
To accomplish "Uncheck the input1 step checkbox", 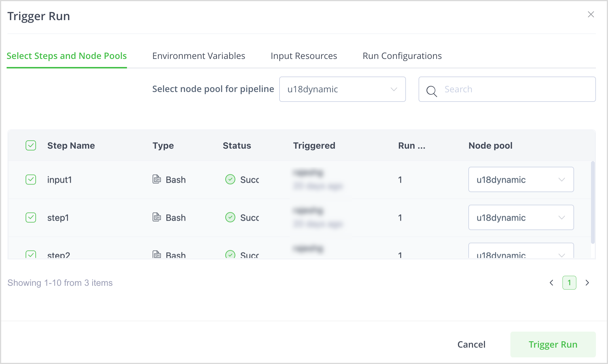I will pos(31,179).
